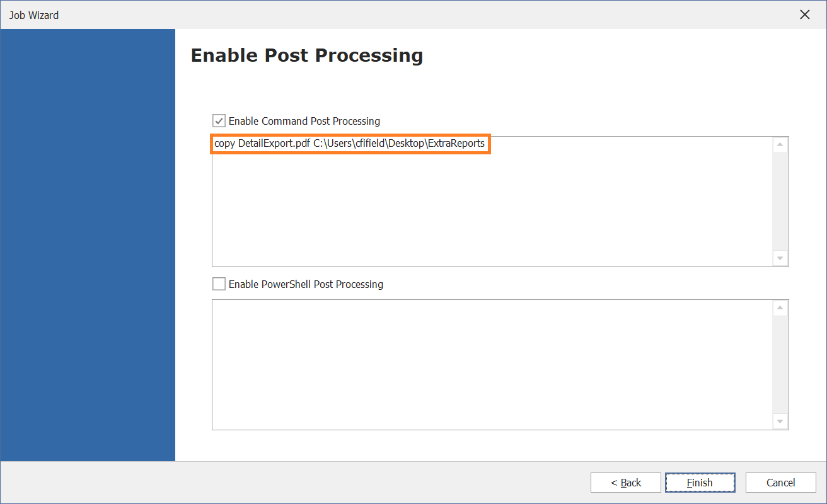Viewport: 827px width, 504px height.
Task: Click the 'Enable Command Post Processing' label text
Action: (304, 121)
